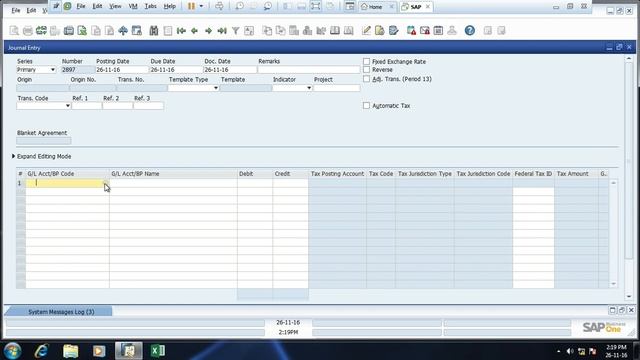The height and width of the screenshot is (360, 640).
Task: Open the VMware Tabs menu
Action: click(x=151, y=7)
